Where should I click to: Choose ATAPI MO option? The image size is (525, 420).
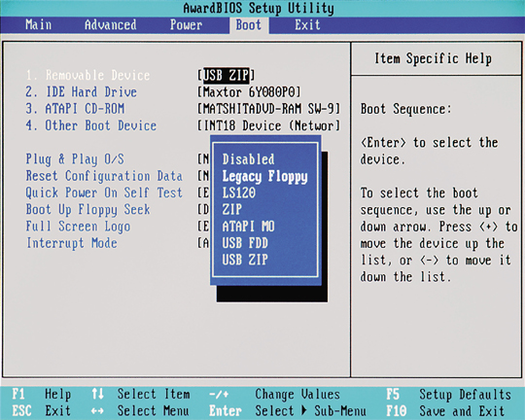(248, 227)
